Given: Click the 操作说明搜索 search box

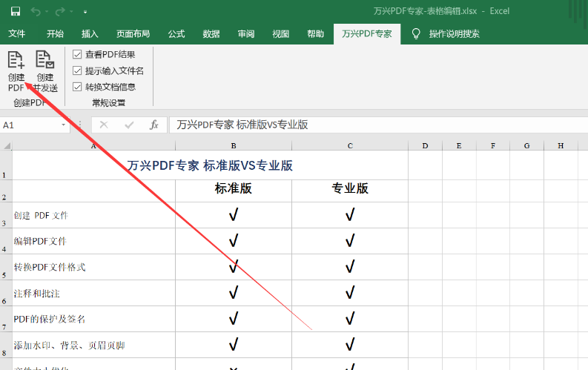Looking at the screenshot, I should [x=454, y=34].
